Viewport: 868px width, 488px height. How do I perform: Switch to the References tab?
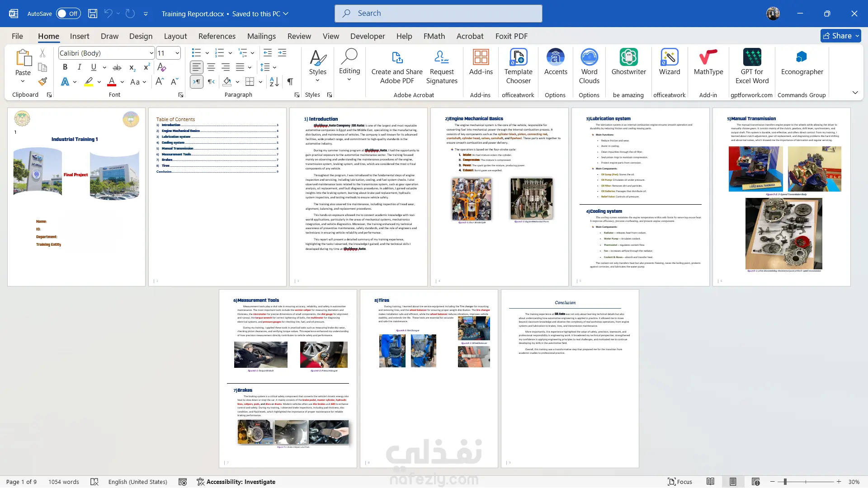217,36
